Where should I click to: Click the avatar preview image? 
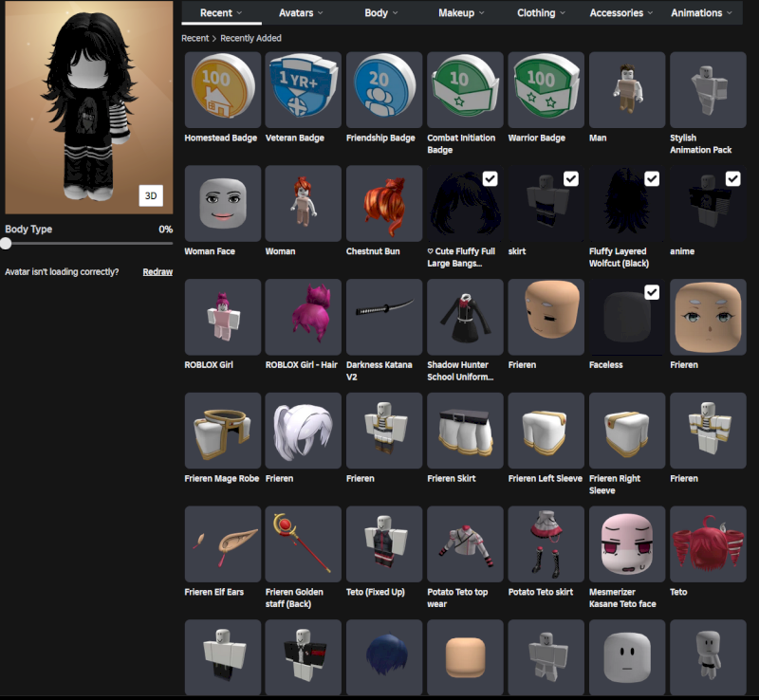(x=88, y=107)
